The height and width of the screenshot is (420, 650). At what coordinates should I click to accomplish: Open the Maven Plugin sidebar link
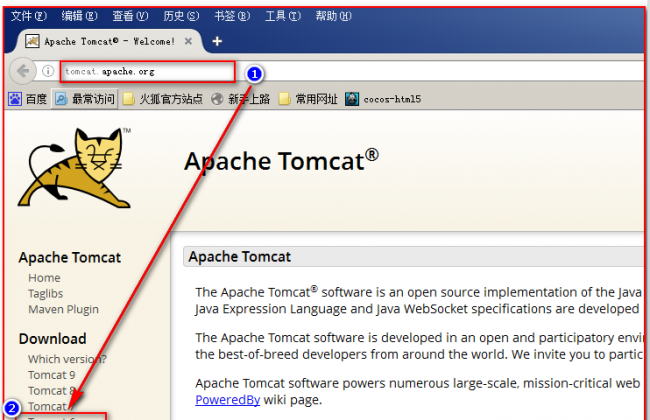(x=63, y=309)
